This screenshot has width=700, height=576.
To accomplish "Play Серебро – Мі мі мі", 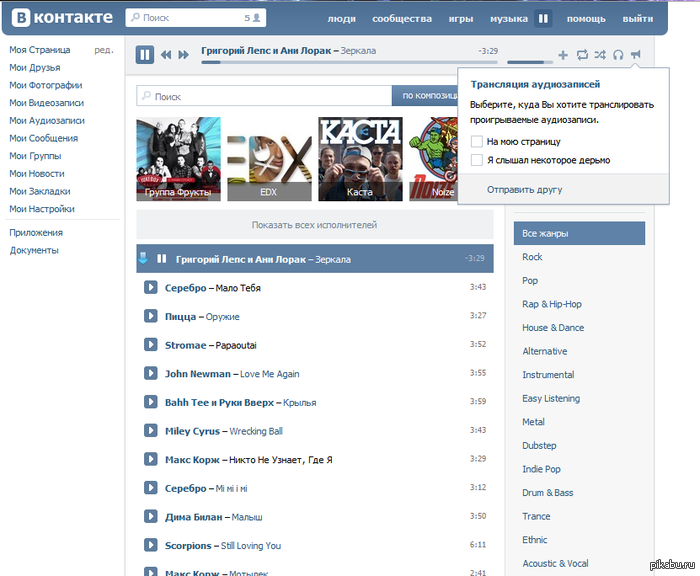I will [150, 487].
